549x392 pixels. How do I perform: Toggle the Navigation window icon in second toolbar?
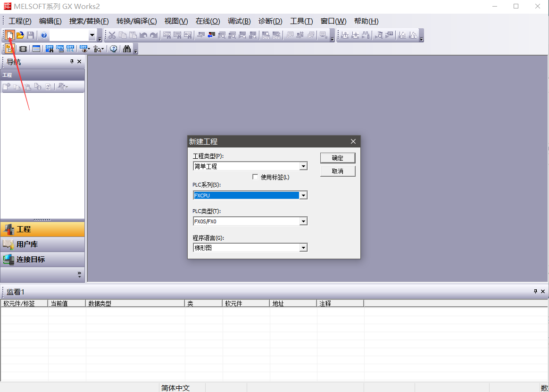10,49
